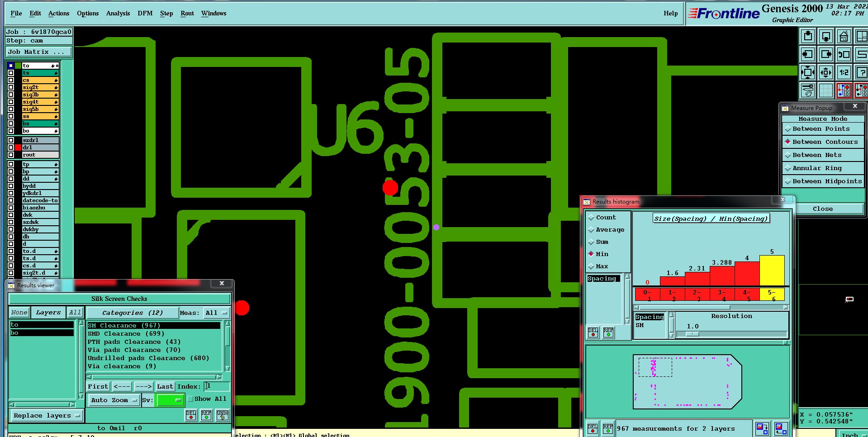868x437 pixels.
Task: Open the wrench and palette settings icon
Action: point(807,90)
